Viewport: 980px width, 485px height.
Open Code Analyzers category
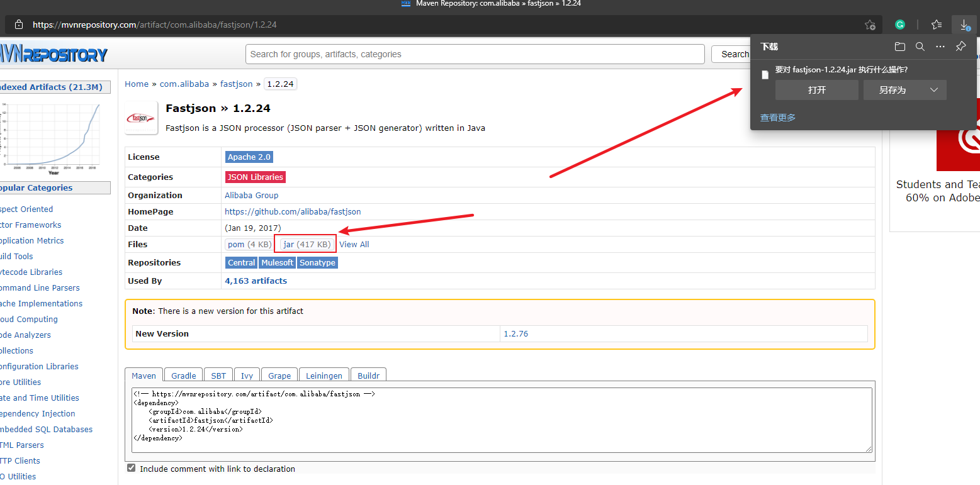pos(25,335)
